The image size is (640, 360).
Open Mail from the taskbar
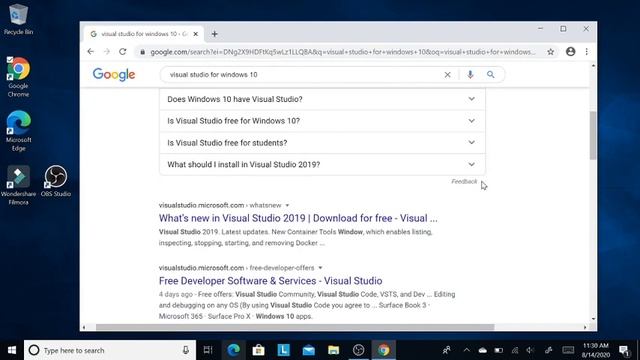click(309, 350)
